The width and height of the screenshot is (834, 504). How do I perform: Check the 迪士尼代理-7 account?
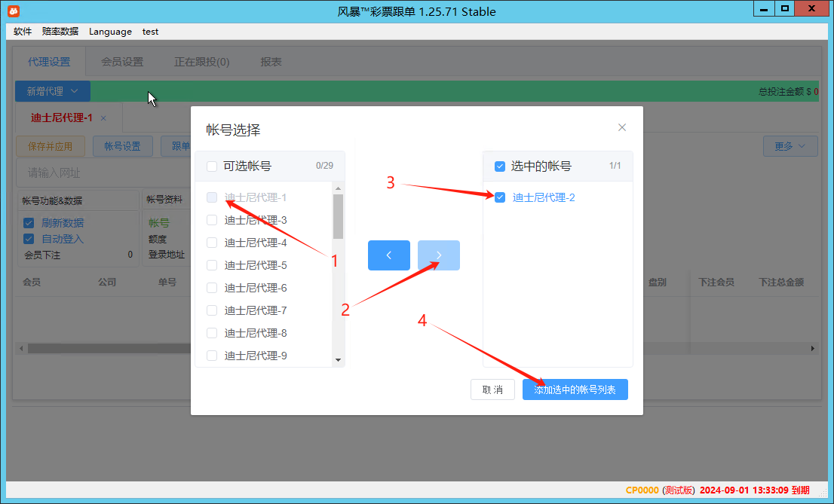212,310
